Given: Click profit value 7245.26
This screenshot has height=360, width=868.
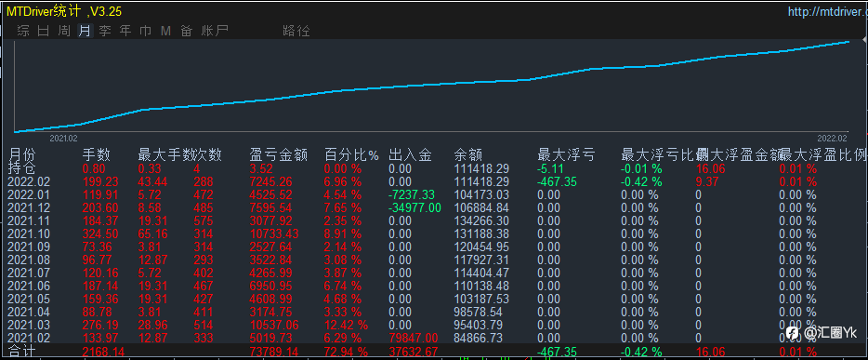Looking at the screenshot, I should pos(270,181).
